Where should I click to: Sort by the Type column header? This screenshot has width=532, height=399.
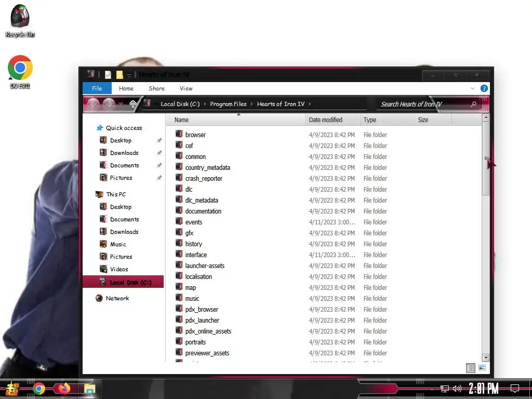point(387,120)
